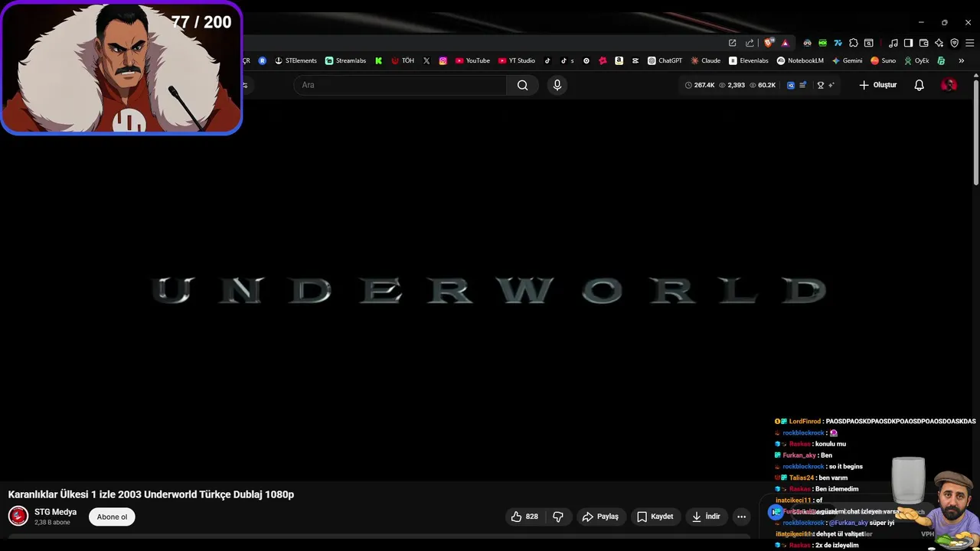Open the ChatGPT bookmark

pyautogui.click(x=665, y=60)
